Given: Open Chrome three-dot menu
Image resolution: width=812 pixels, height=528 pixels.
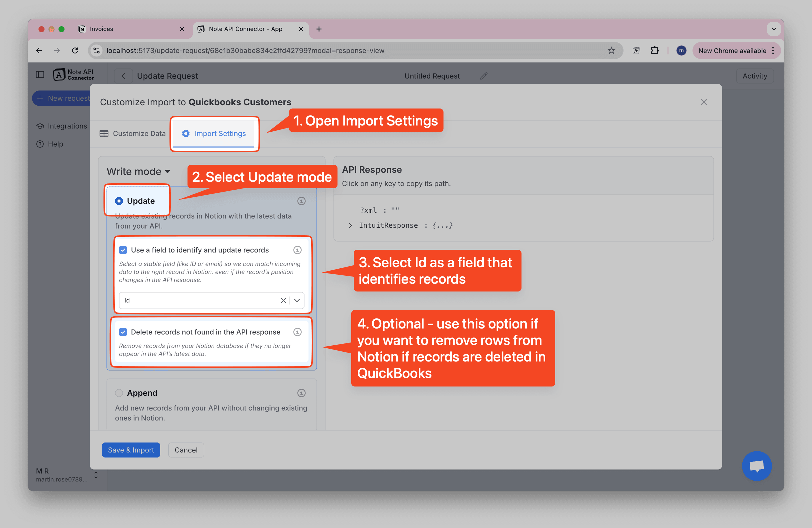Looking at the screenshot, I should (x=773, y=50).
